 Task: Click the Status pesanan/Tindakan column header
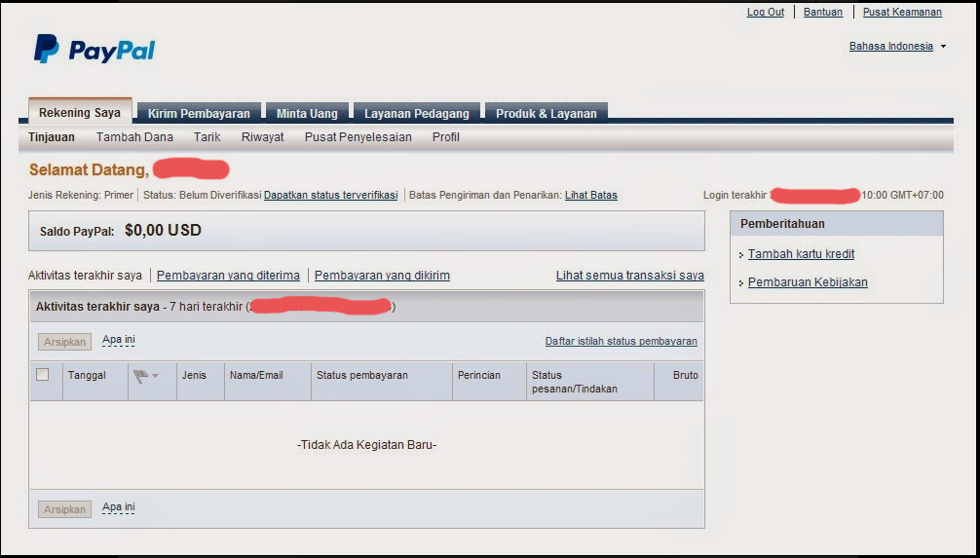pos(575,382)
